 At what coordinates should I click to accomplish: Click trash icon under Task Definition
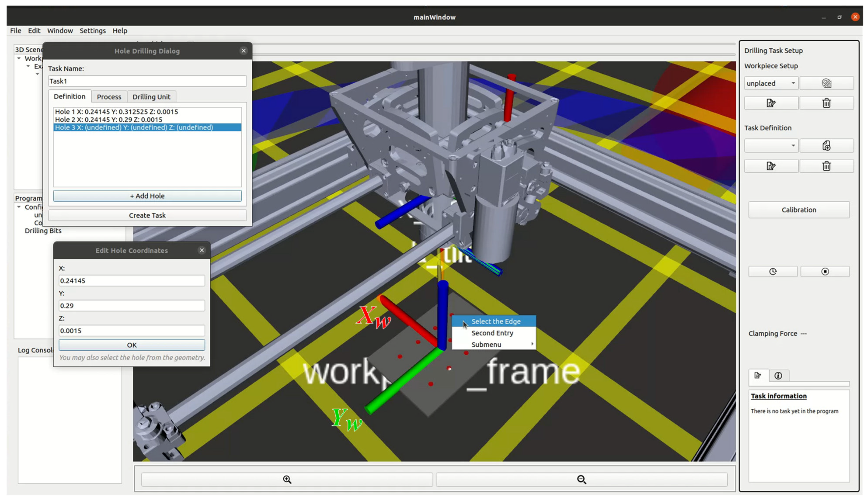tap(826, 166)
